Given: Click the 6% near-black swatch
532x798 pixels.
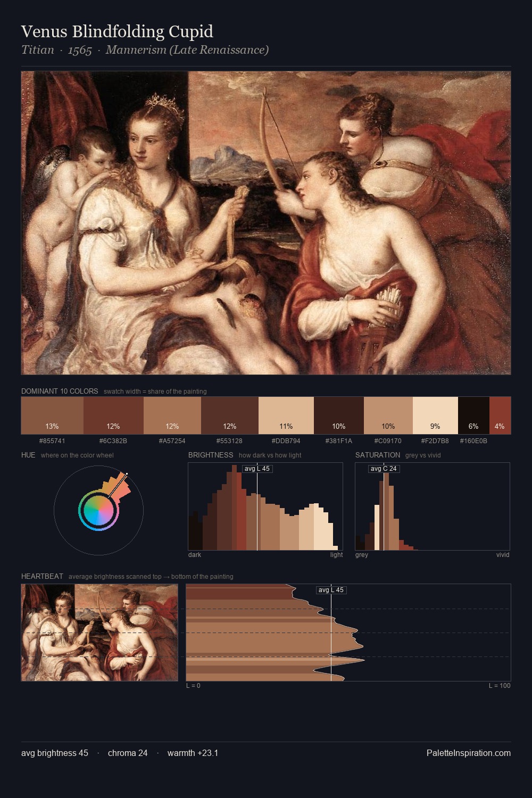Looking at the screenshot, I should point(473,415).
